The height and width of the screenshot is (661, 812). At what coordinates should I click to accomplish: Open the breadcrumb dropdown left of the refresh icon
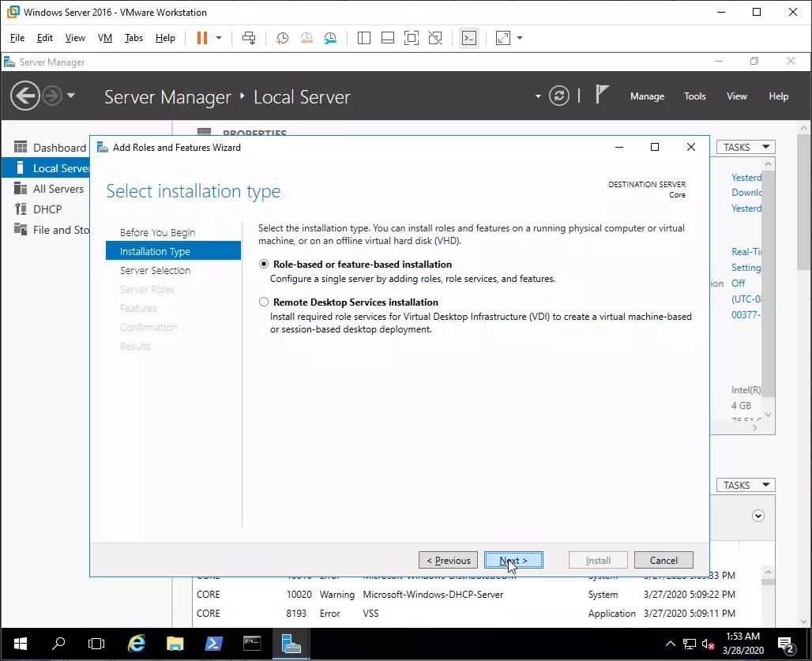538,96
